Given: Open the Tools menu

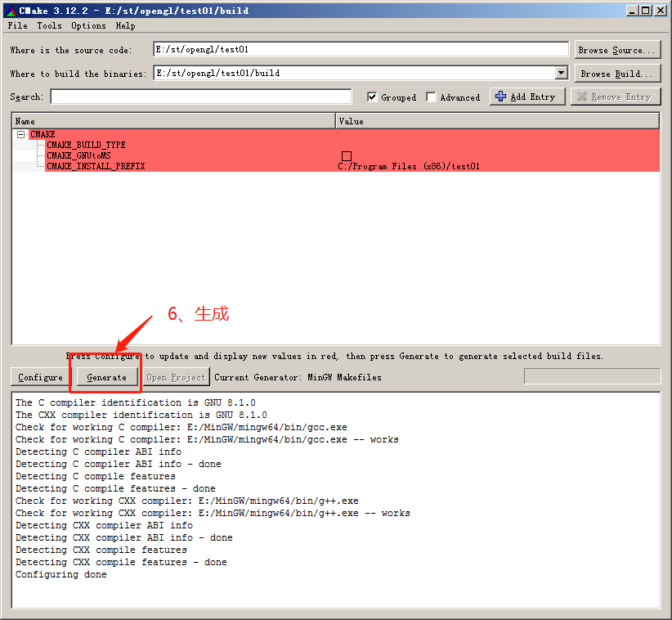Looking at the screenshot, I should [49, 25].
